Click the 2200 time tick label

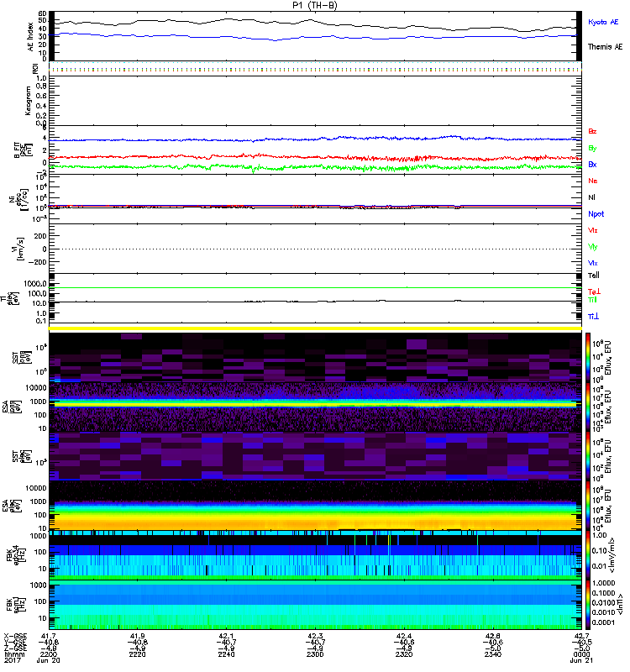click(48, 654)
